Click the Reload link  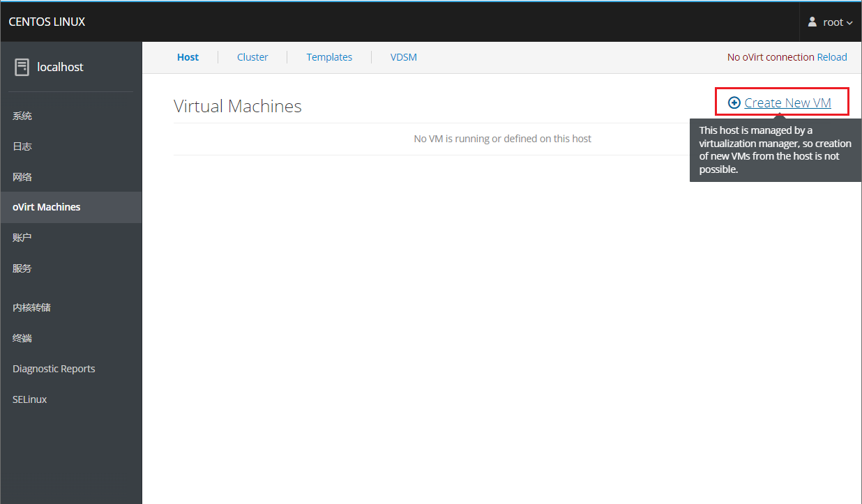(x=832, y=57)
